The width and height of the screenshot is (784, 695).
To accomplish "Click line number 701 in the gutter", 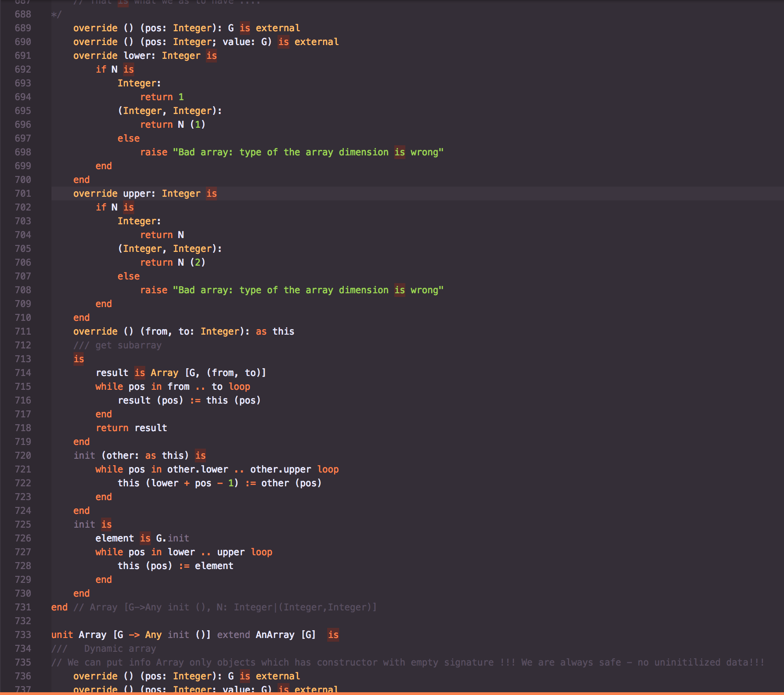I will (x=23, y=194).
